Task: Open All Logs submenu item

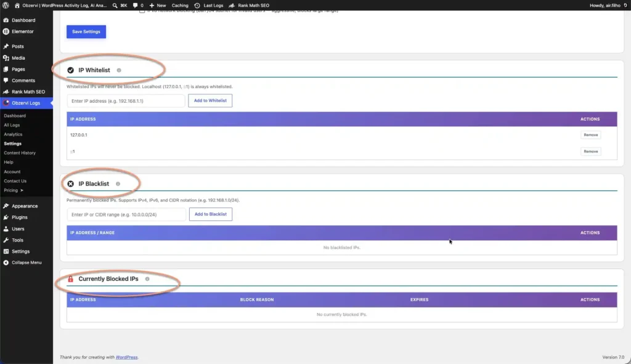Action: pyautogui.click(x=12, y=125)
